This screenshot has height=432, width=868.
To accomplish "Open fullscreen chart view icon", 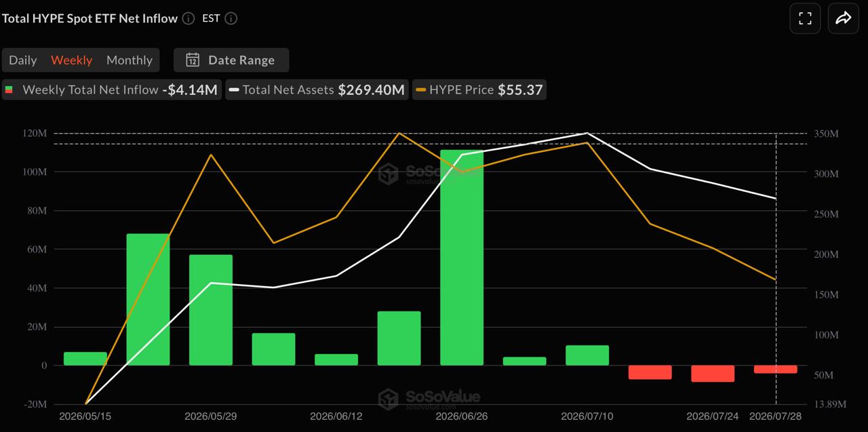I will pos(805,18).
